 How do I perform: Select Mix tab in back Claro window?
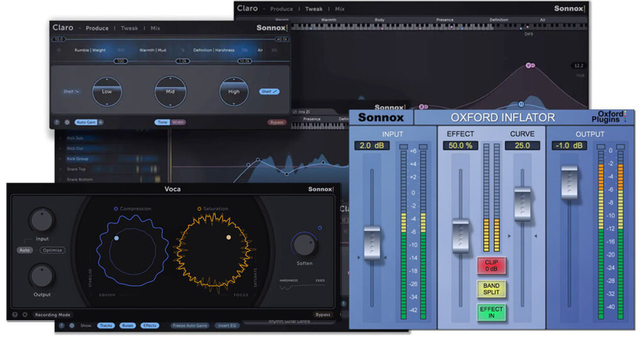pos(340,9)
